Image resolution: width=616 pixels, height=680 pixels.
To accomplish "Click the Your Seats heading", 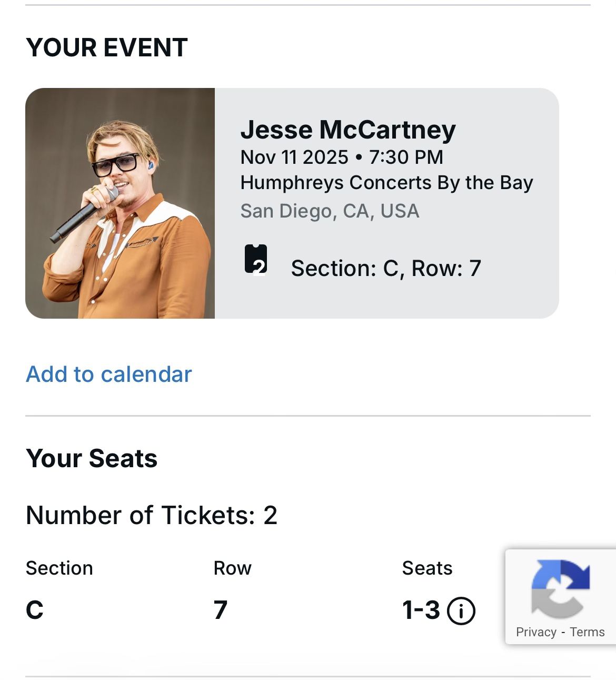I will pyautogui.click(x=92, y=459).
